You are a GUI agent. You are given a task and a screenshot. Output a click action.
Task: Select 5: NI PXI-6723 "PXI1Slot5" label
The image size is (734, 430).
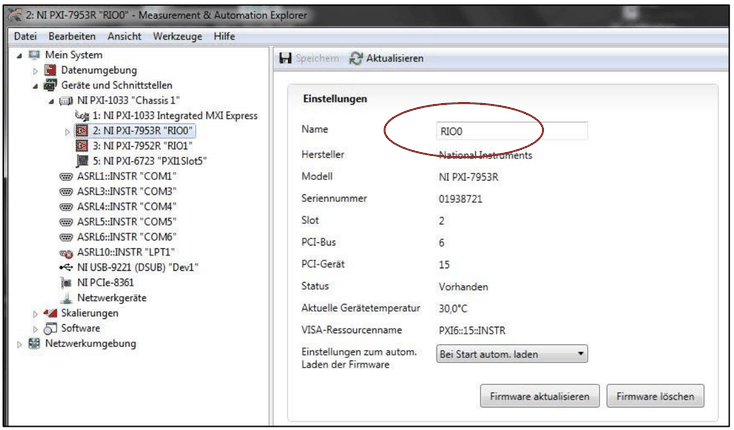[x=150, y=161]
